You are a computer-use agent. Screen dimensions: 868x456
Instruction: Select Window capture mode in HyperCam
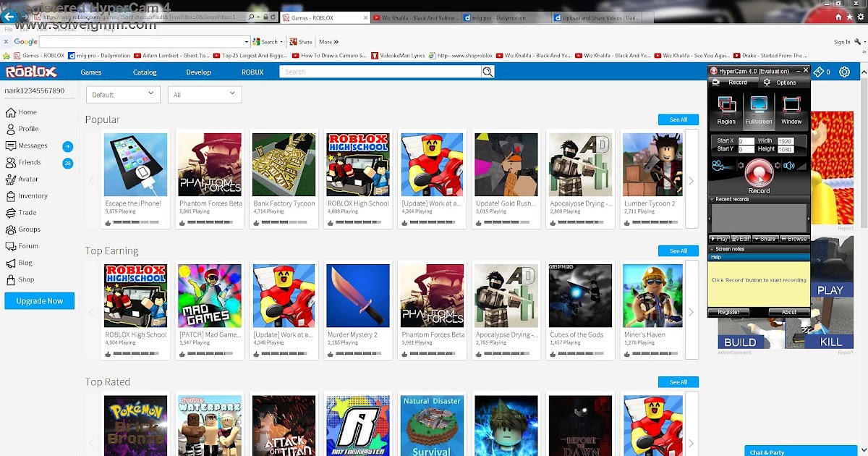791,111
